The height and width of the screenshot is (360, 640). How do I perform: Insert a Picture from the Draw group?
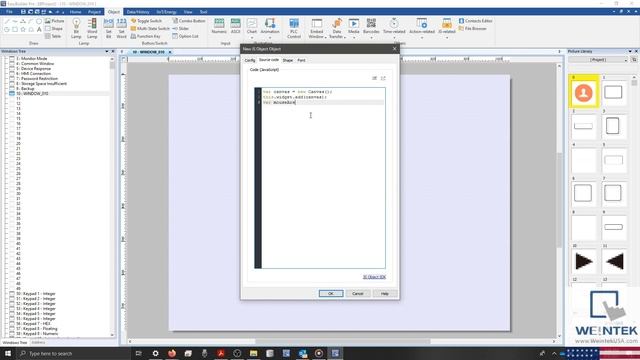click(55, 21)
